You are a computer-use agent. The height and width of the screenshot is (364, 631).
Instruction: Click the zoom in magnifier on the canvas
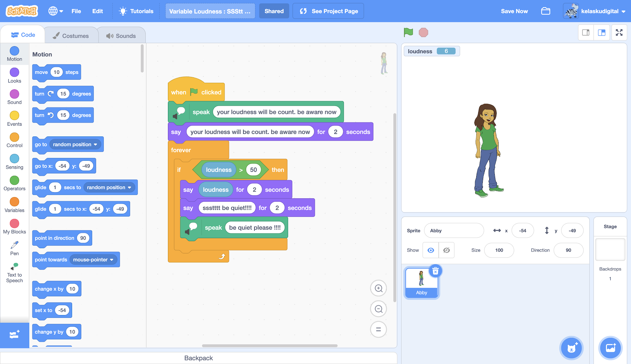coord(378,288)
